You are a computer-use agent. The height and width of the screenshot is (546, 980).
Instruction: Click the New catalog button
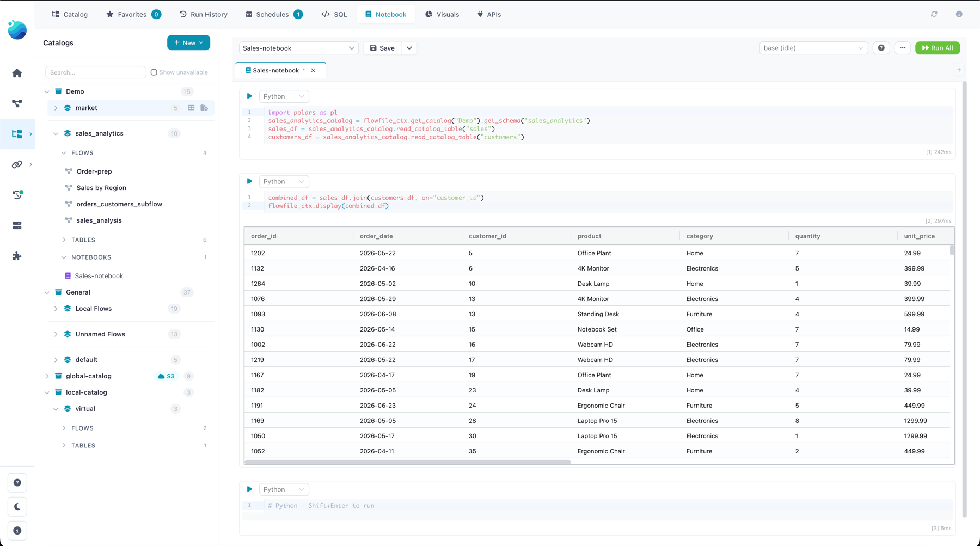pos(188,42)
